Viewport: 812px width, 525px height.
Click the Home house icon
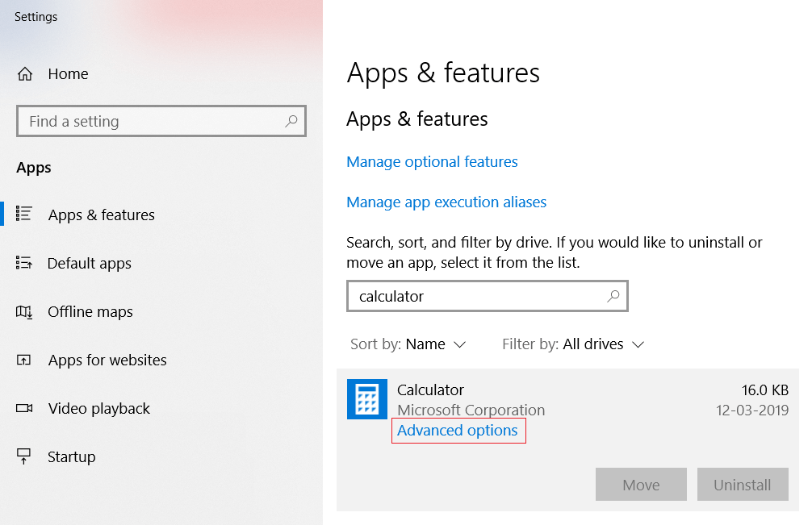point(25,74)
